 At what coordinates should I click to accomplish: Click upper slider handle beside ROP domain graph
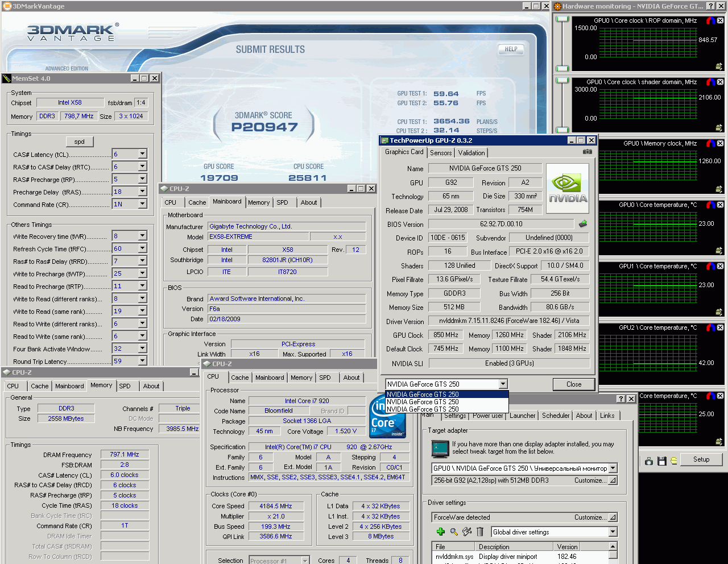click(x=562, y=19)
